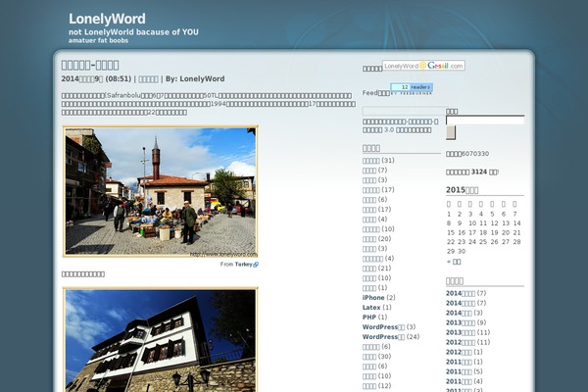588x392 pixels.
Task: Open the post category link beside the date
Action: tap(149, 79)
